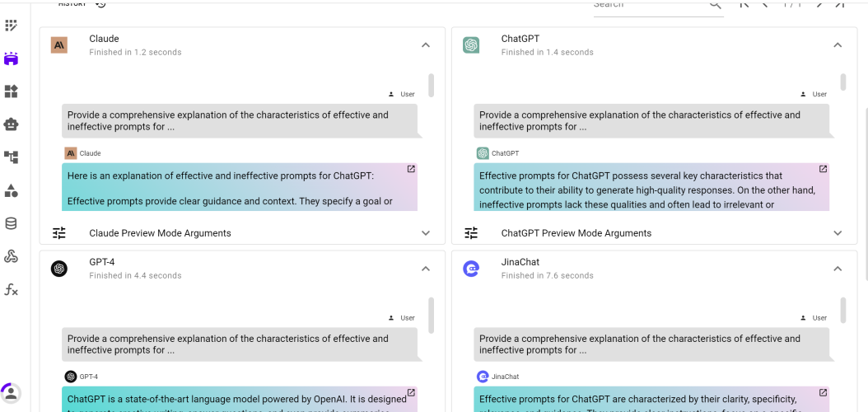Click the Search input field

(649, 7)
